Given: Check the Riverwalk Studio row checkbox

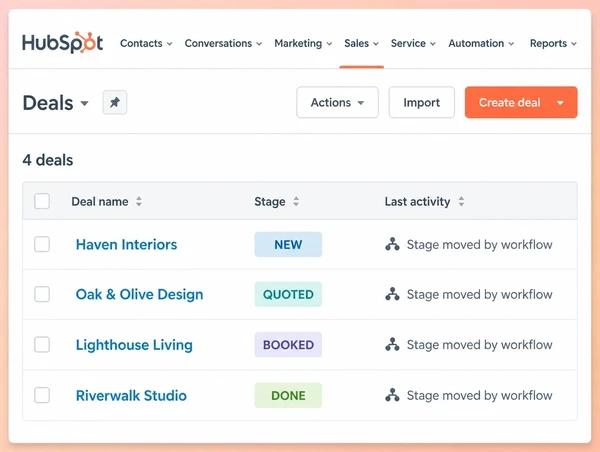Looking at the screenshot, I should (x=42, y=395).
